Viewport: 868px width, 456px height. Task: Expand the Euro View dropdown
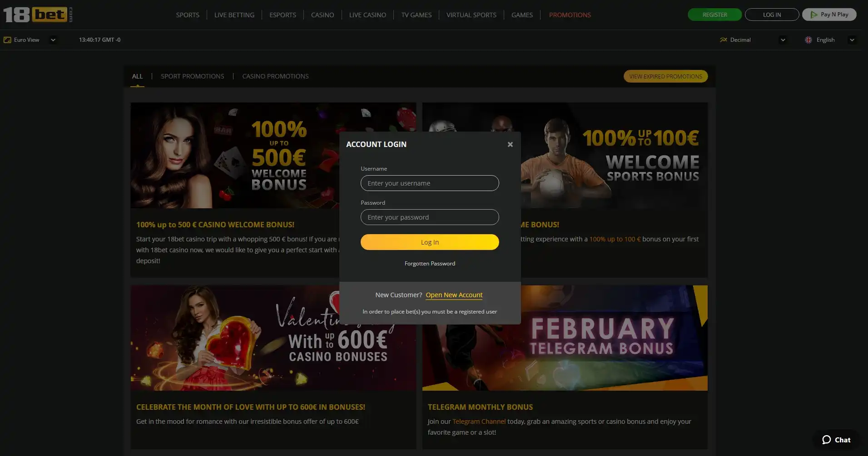(53, 40)
